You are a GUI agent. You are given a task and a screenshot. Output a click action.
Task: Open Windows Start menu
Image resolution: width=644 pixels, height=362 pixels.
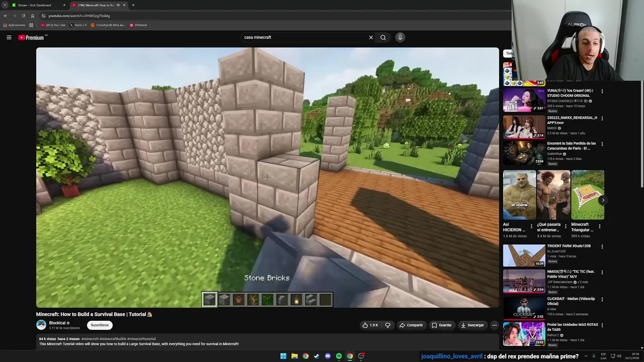pyautogui.click(x=283, y=356)
